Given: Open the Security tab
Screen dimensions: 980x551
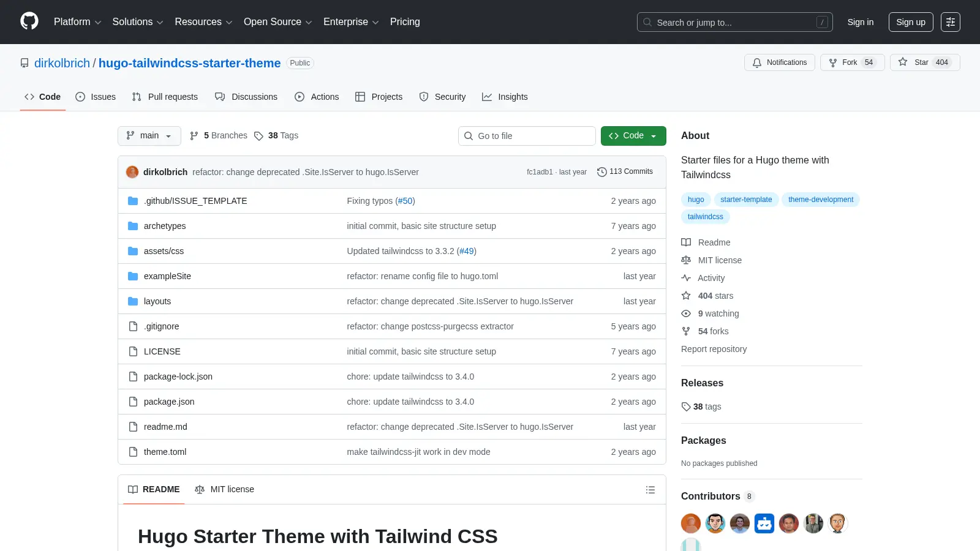Looking at the screenshot, I should click(x=442, y=97).
